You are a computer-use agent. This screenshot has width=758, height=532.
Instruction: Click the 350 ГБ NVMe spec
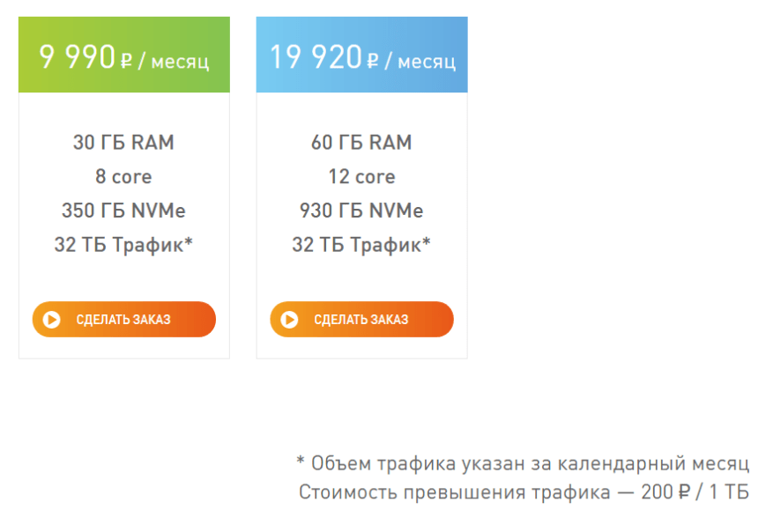click(x=123, y=211)
